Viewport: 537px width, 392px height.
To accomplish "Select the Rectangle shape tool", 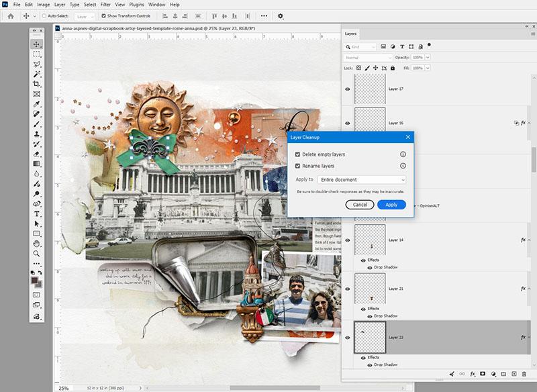I will pos(36,234).
